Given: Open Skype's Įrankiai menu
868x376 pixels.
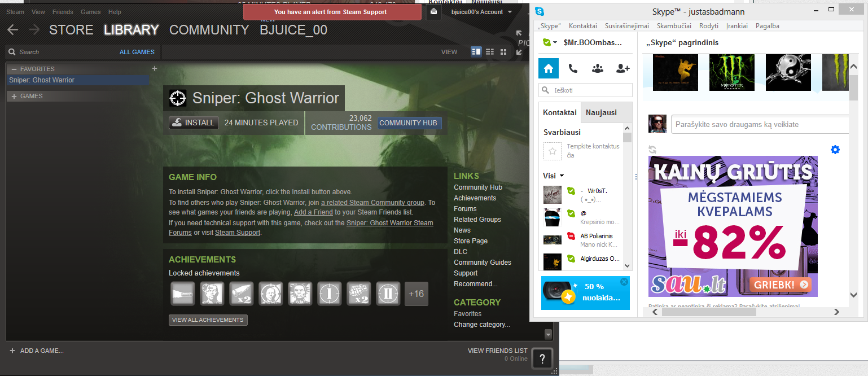Looking at the screenshot, I should [738, 26].
